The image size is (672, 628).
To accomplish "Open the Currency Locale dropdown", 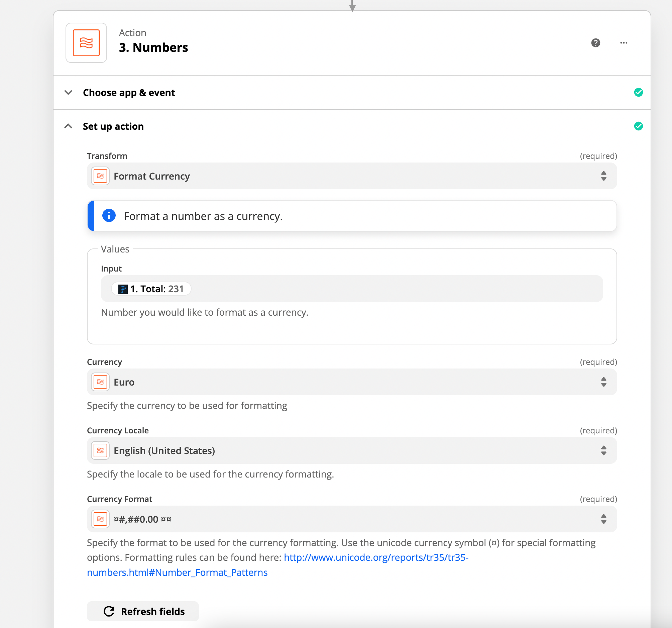I will click(352, 450).
